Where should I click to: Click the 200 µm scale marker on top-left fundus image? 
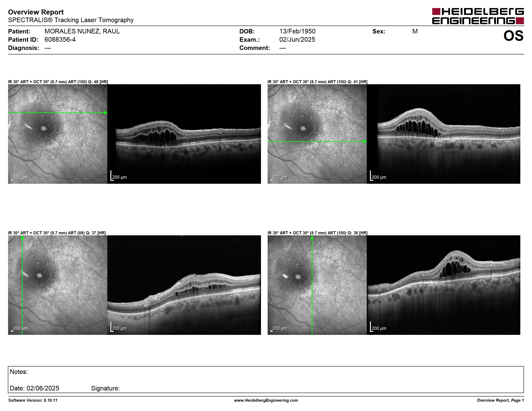[20, 177]
